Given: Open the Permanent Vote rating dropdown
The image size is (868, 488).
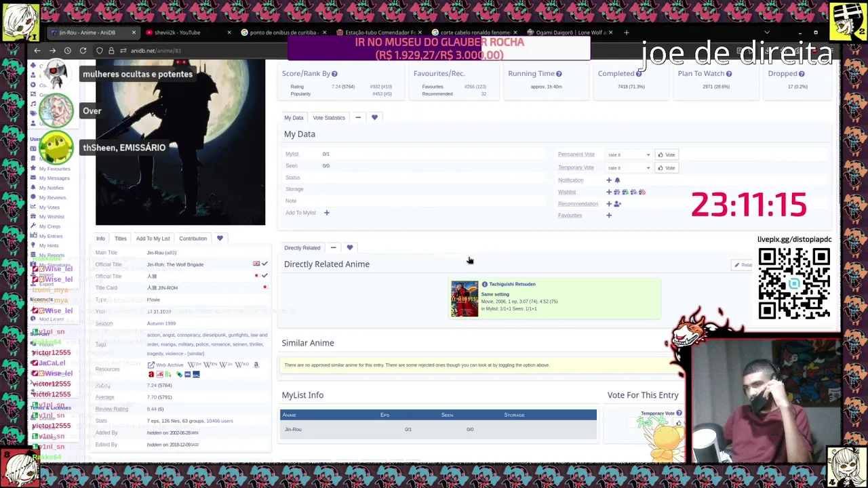Looking at the screenshot, I should click(629, 155).
